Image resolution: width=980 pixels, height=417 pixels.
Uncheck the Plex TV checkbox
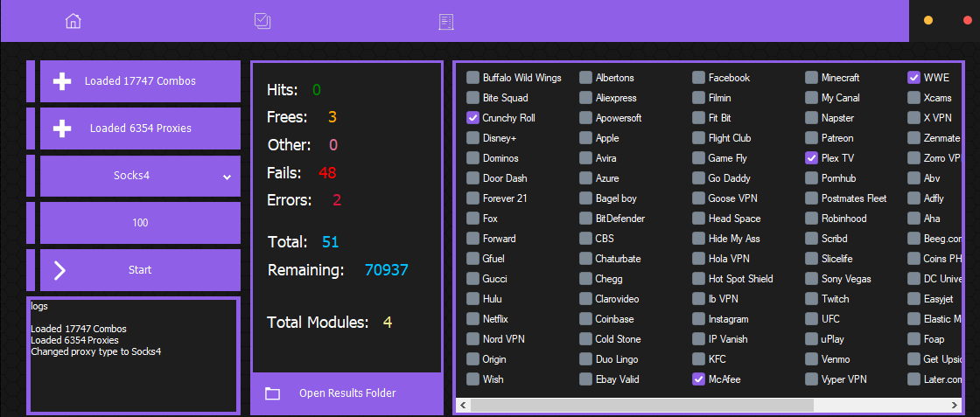pyautogui.click(x=811, y=158)
